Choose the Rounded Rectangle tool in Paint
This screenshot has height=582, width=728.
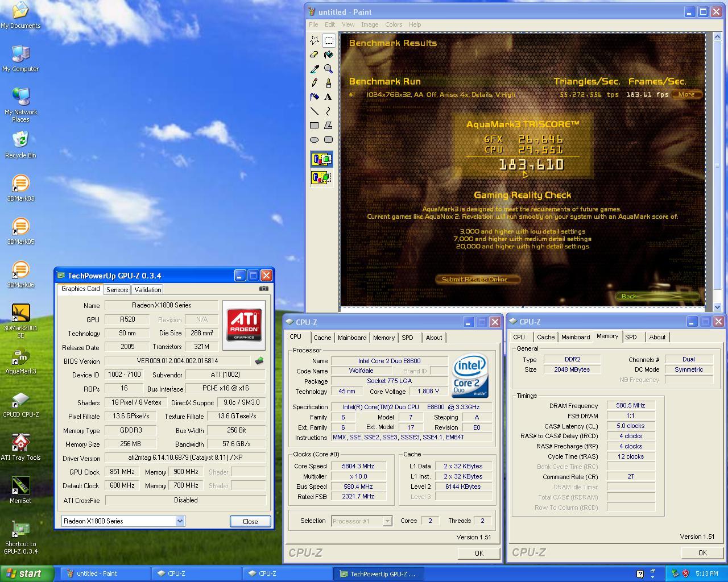[329, 140]
